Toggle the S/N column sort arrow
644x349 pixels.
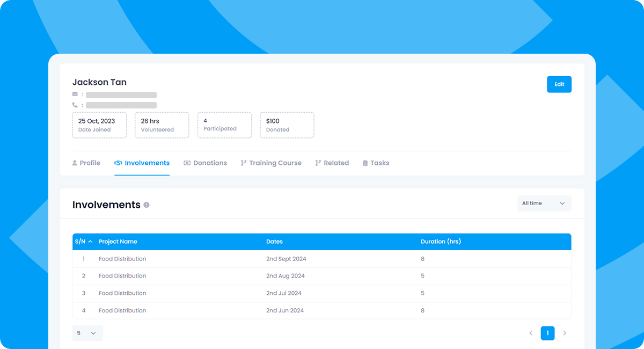[x=90, y=242]
